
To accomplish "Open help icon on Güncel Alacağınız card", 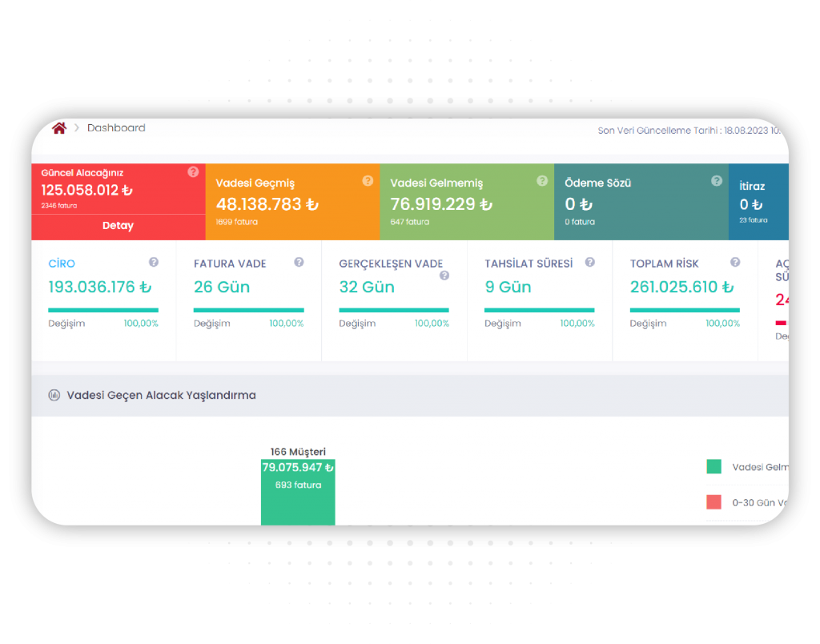I will click(193, 172).
